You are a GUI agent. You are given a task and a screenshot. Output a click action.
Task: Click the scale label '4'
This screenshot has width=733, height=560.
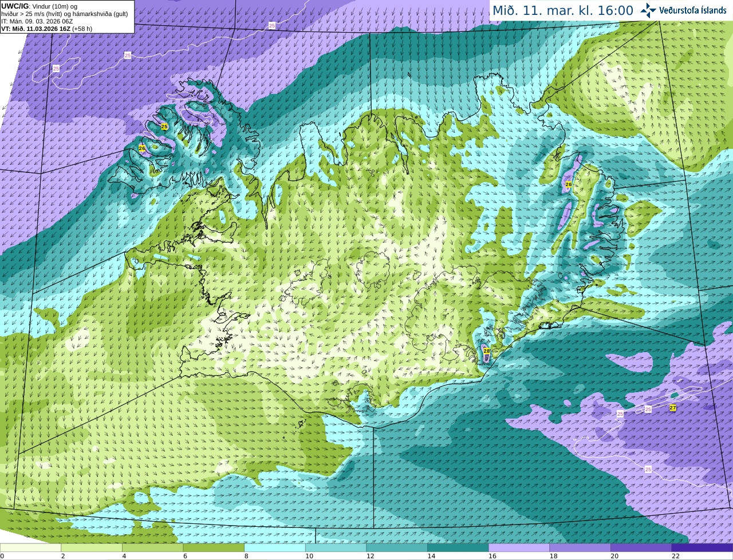(x=124, y=556)
